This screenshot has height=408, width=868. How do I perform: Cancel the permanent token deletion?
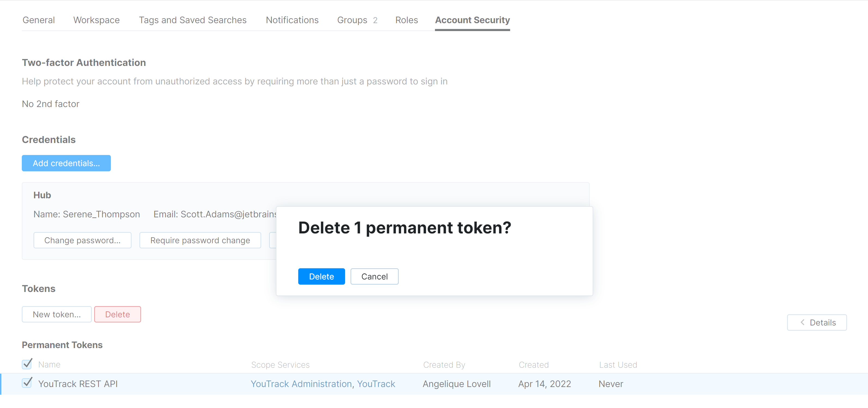(374, 276)
